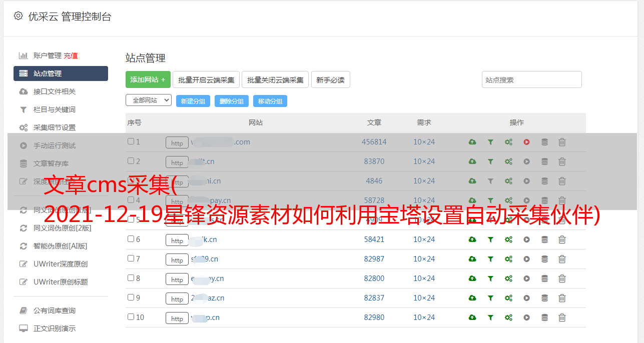The image size is (644, 343).
Task: Open 智能伪原创[AI版] in the sidebar
Action: point(61,246)
